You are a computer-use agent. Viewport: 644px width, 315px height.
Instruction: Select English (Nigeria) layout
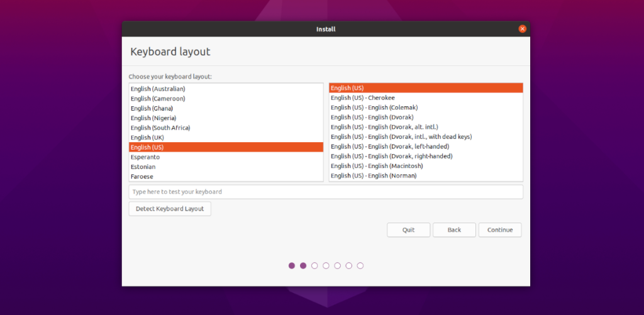[226, 118]
